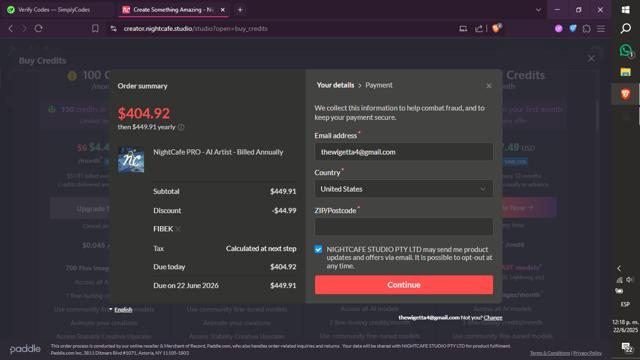Click the Payment step label

tap(379, 85)
